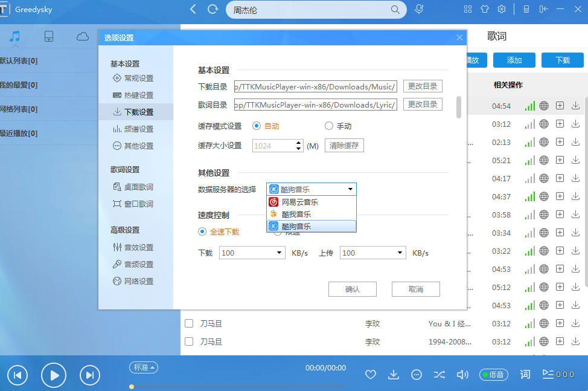Viewport: 588px width, 391px height.
Task: Open the playlist queue icon
Action: [548, 374]
